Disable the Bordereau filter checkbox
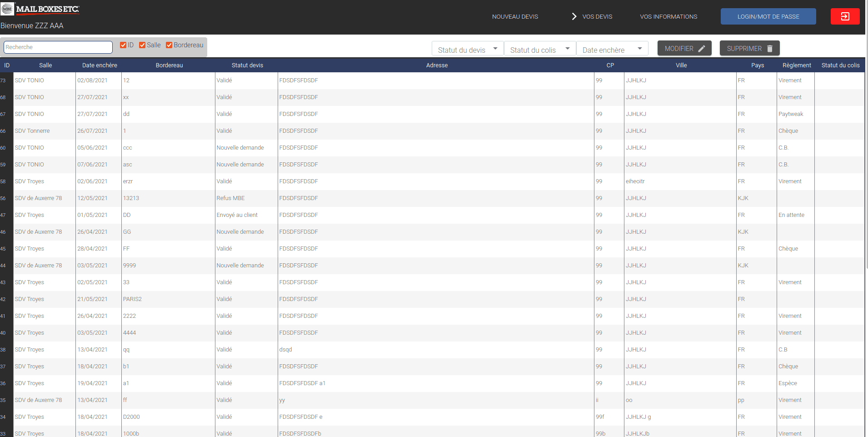The height and width of the screenshot is (437, 868). [169, 45]
